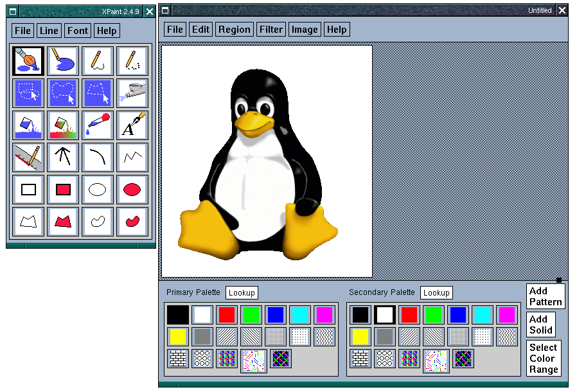
Task: Pick the straight Line ruler tool
Action: click(28, 157)
